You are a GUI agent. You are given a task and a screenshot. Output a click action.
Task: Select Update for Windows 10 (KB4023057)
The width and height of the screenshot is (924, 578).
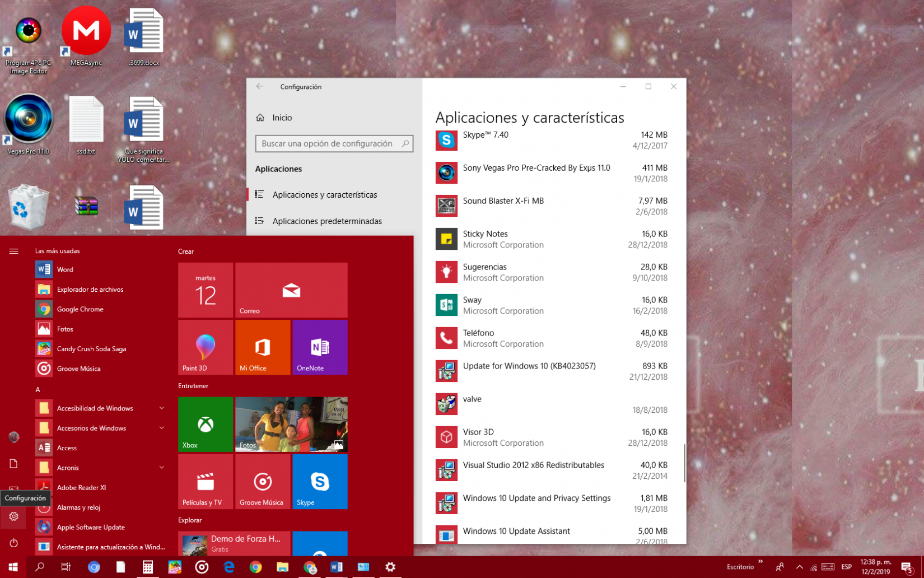coord(553,371)
